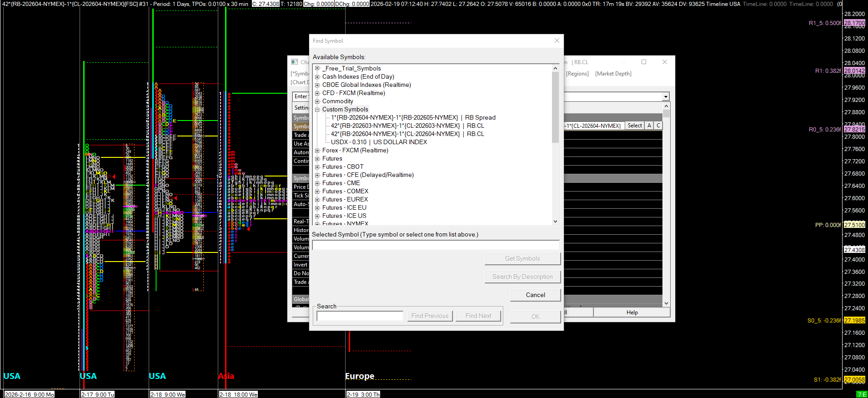The width and height of the screenshot is (868, 398).
Task: Open the dropdown arrow in Chart Settings
Action: pos(666,96)
